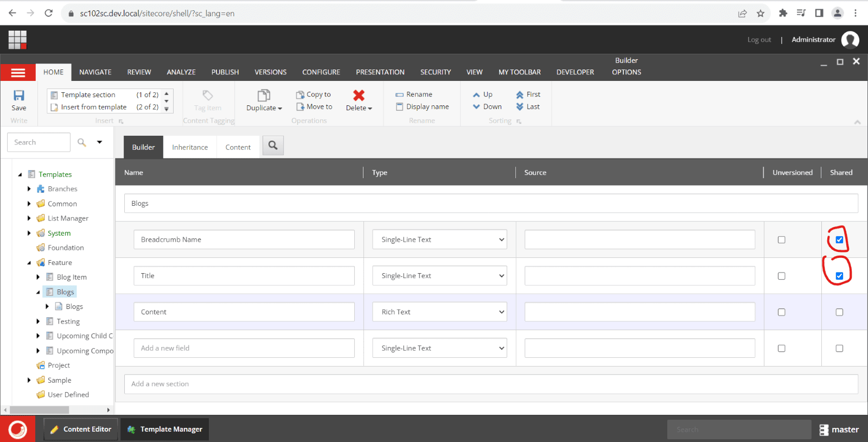Open the Duplicate dropdown arrow

tap(280, 109)
